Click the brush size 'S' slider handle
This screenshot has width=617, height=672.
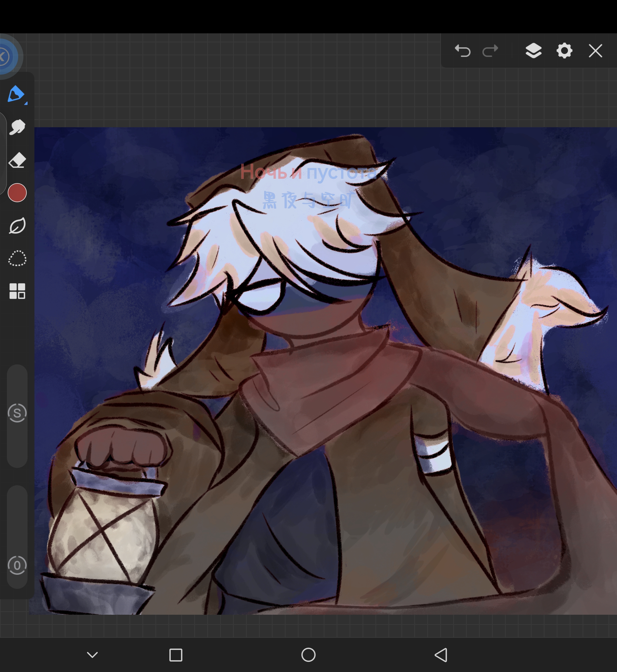(17, 413)
